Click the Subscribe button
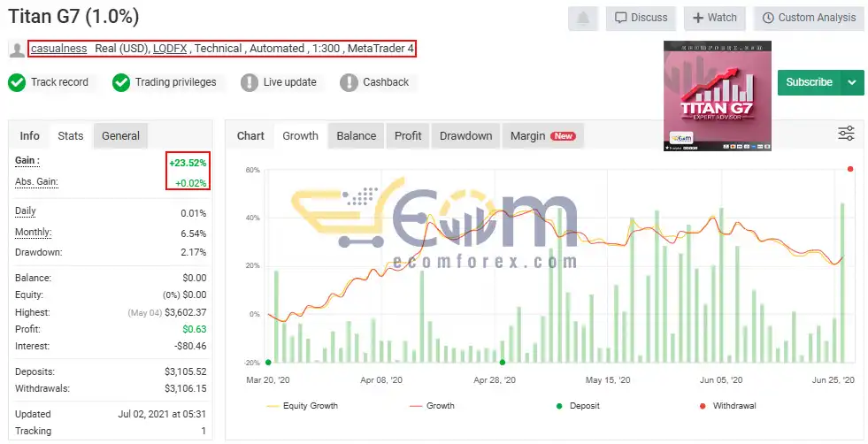 810,82
